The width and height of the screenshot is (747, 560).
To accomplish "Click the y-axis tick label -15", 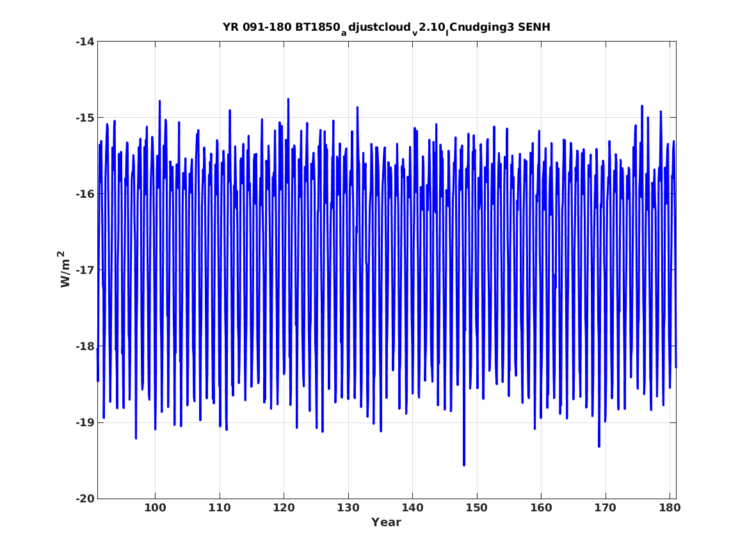I will pos(84,118).
